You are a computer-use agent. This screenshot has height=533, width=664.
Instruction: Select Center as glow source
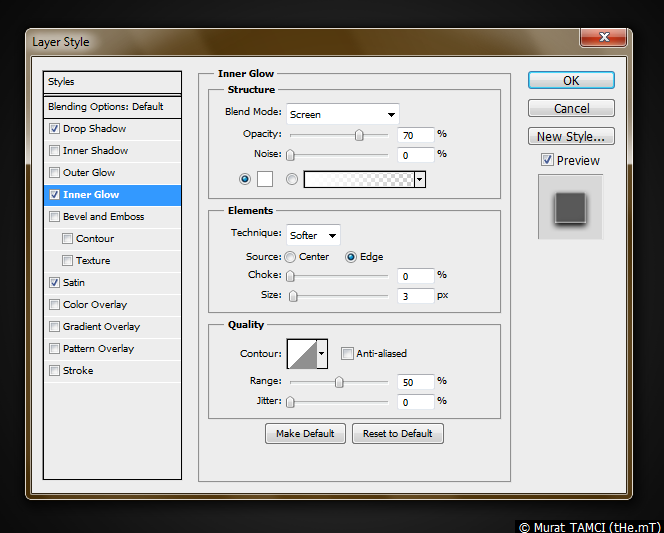click(x=291, y=257)
